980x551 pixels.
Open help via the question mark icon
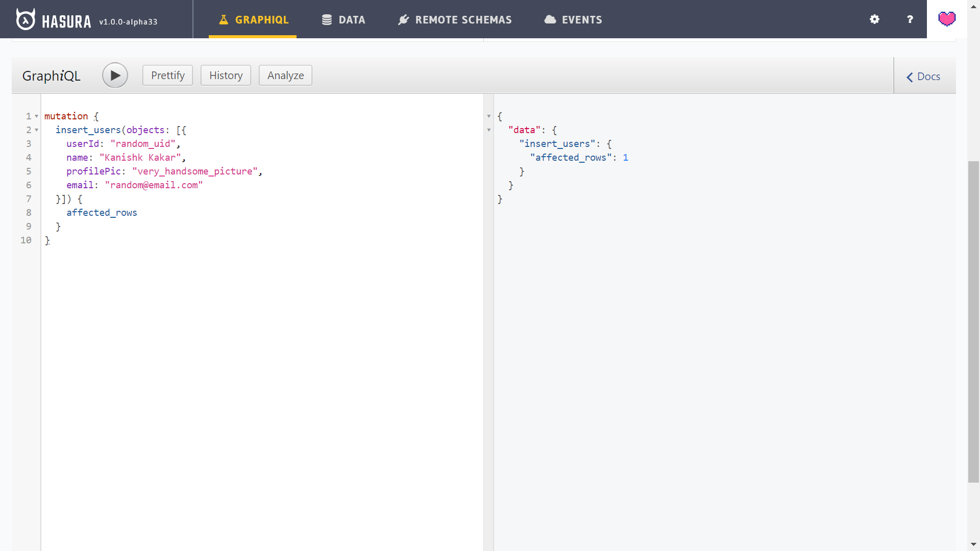tap(910, 19)
